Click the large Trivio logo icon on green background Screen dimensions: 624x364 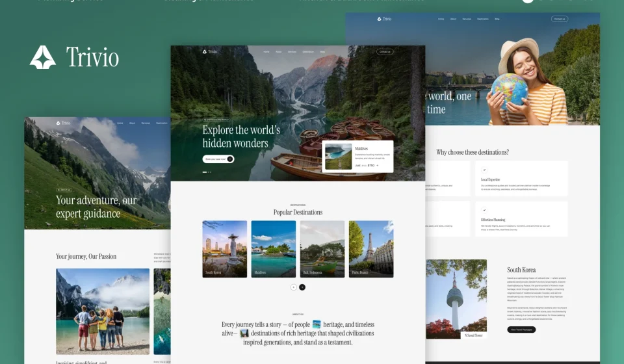43,57
